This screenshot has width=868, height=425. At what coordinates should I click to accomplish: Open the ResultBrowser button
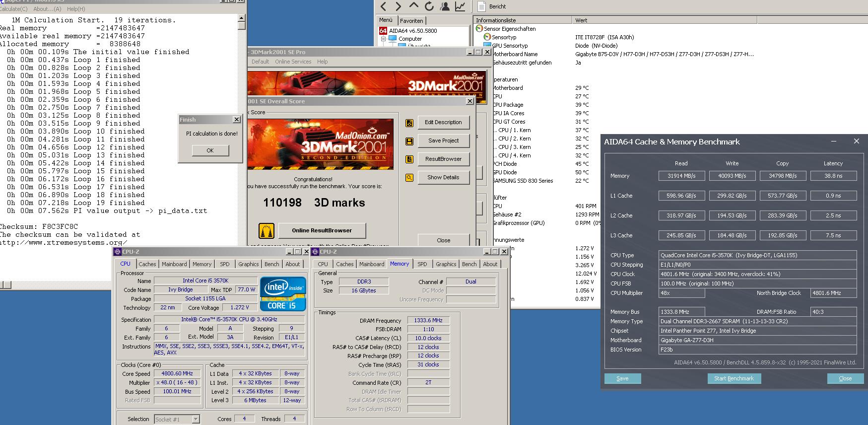pos(443,159)
